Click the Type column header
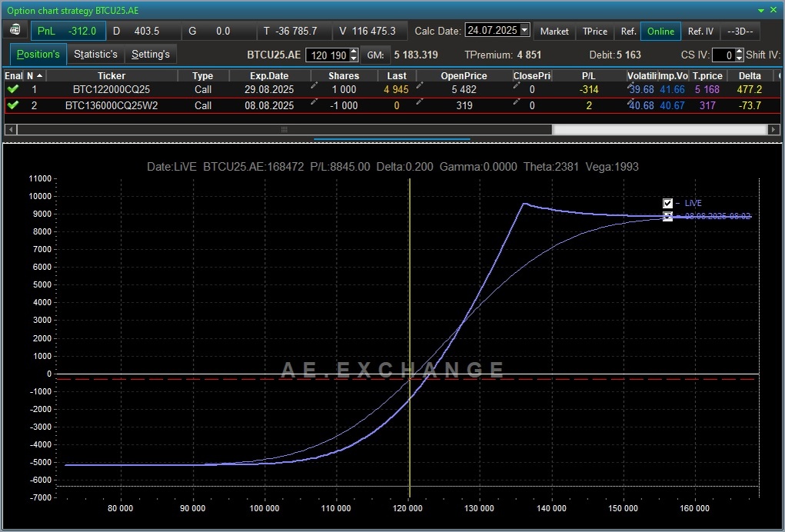The image size is (785, 532). (x=203, y=75)
